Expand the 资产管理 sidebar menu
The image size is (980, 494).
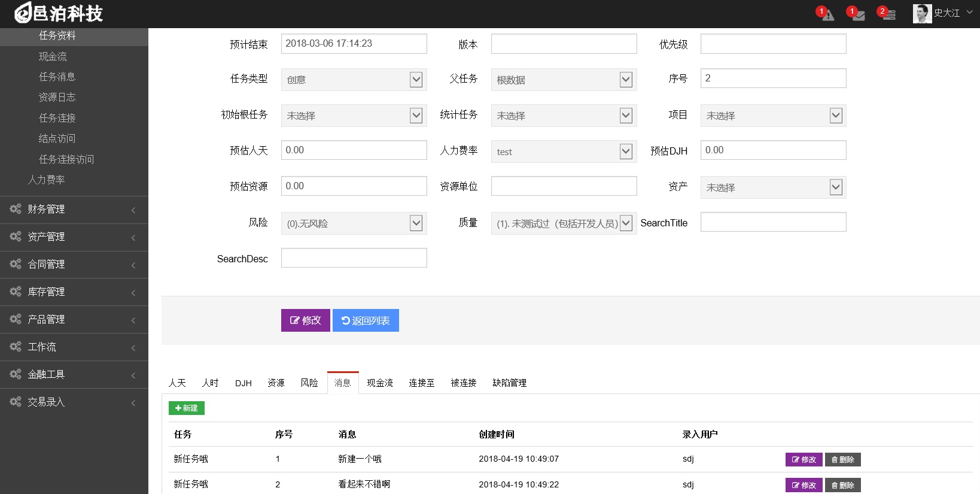click(x=74, y=237)
